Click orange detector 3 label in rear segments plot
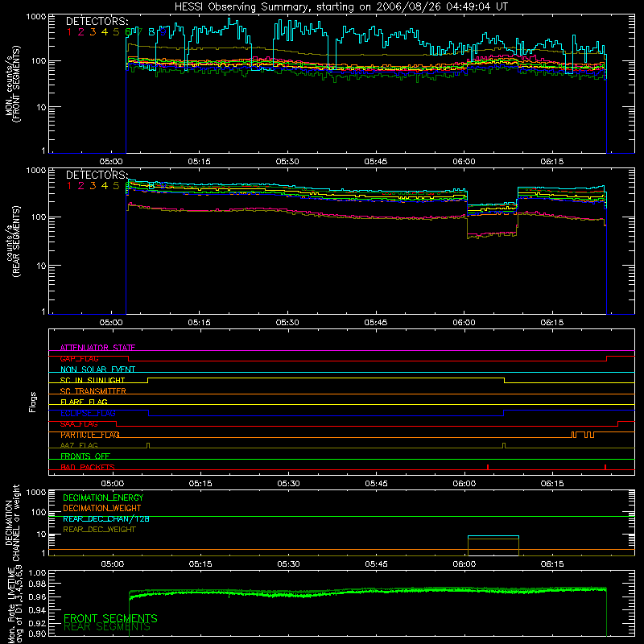 pos(93,186)
